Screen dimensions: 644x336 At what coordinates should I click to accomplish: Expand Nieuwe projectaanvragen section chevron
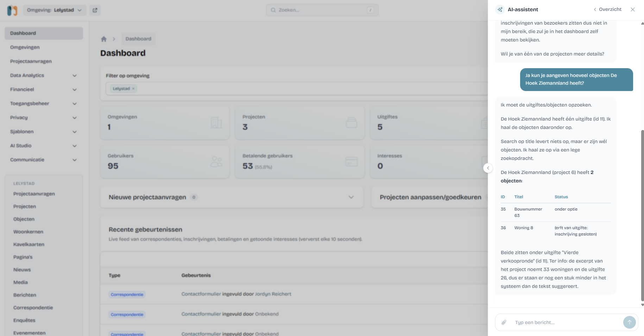351,197
